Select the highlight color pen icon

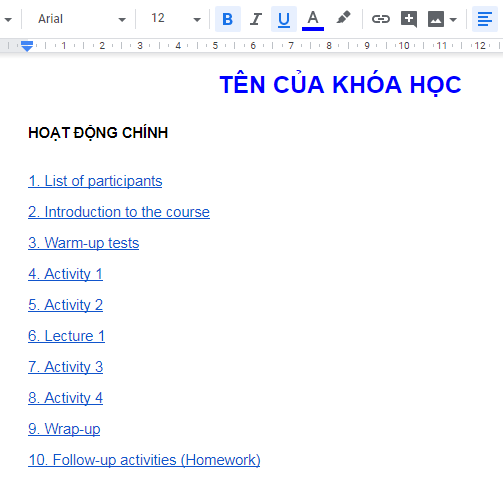click(x=343, y=18)
